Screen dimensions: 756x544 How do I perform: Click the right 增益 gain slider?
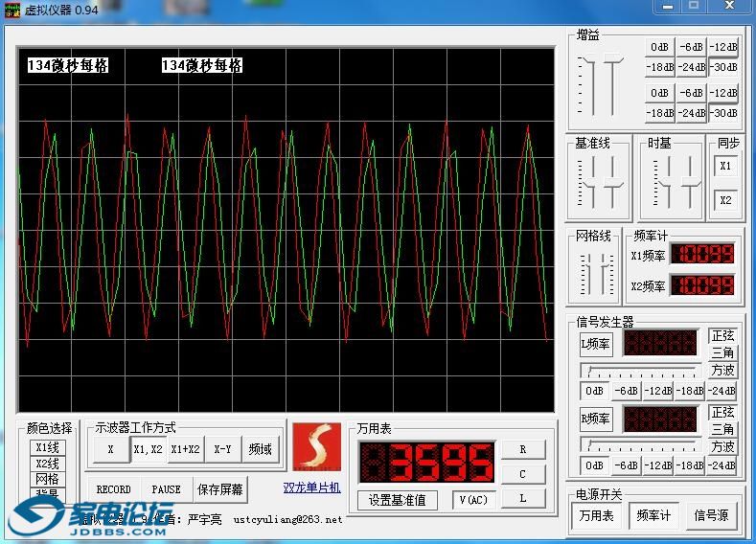click(613, 85)
